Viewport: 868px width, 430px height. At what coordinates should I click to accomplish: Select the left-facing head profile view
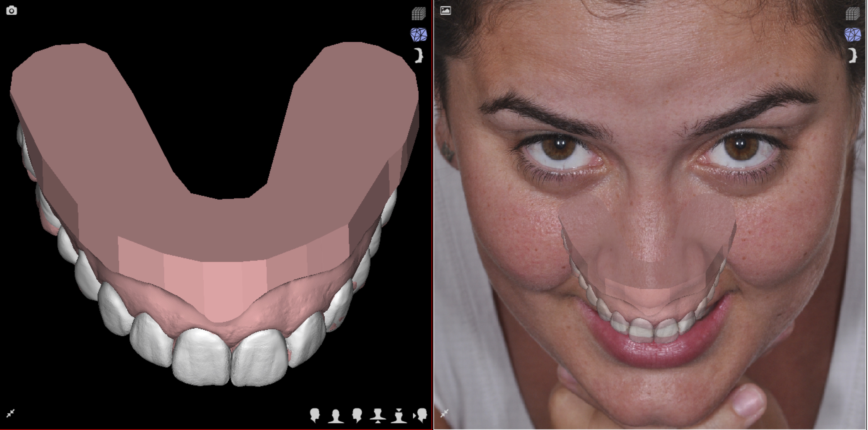[357, 415]
